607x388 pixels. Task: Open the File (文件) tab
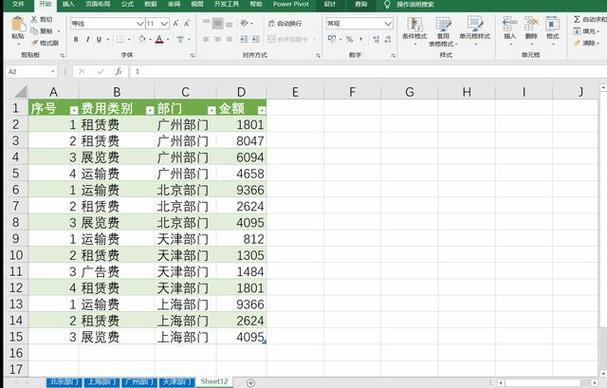point(18,4)
